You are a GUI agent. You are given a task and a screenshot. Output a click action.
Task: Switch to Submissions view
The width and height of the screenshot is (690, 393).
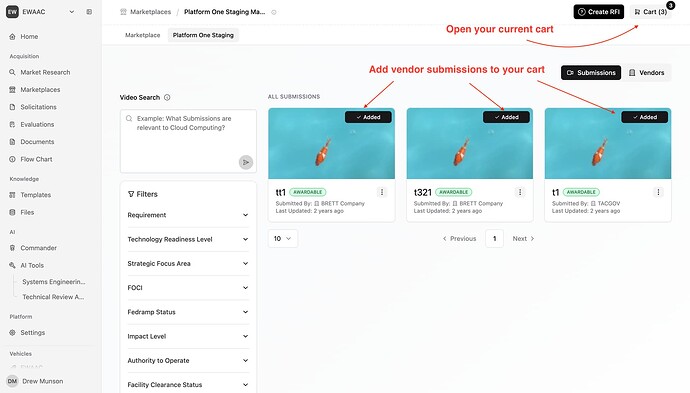591,73
